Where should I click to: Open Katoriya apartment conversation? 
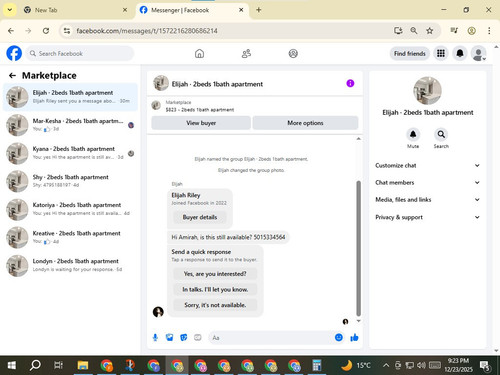[70, 209]
